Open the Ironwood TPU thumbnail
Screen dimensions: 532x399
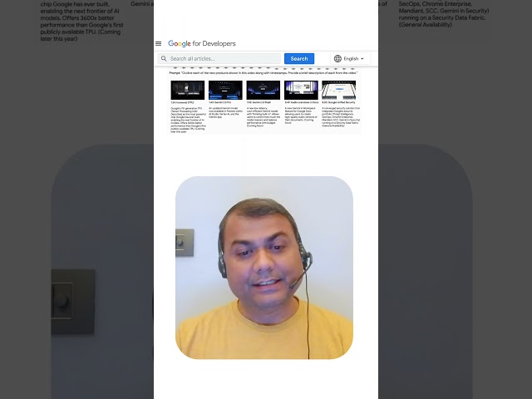point(188,90)
